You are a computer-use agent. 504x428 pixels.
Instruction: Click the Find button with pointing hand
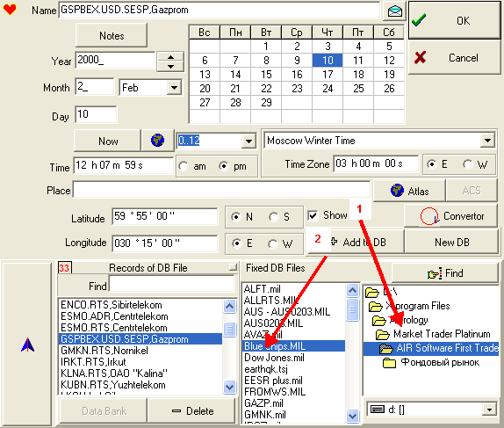[x=445, y=273]
